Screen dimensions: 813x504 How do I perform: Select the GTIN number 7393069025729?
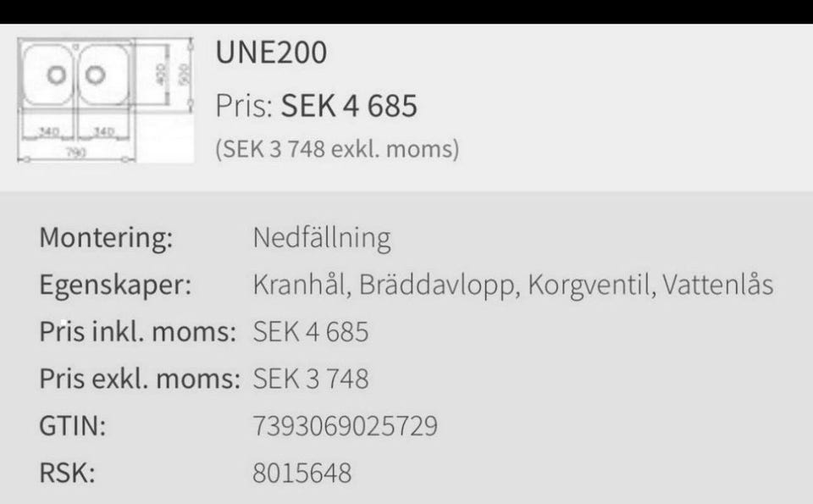click(x=345, y=425)
